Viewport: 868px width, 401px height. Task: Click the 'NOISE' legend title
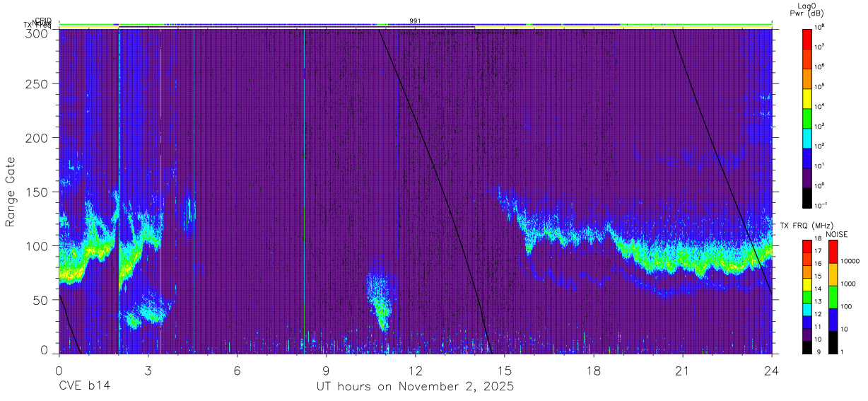pyautogui.click(x=838, y=234)
